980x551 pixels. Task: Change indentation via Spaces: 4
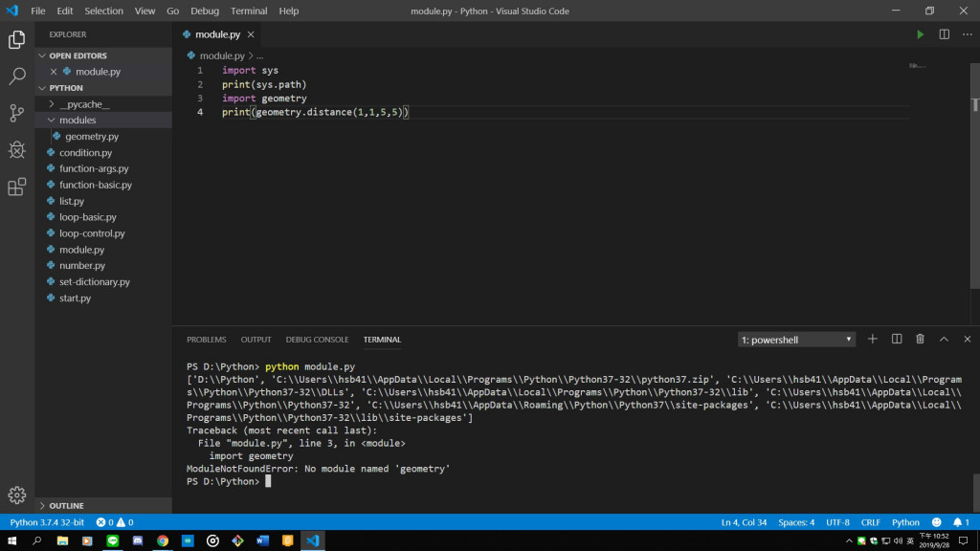click(796, 522)
